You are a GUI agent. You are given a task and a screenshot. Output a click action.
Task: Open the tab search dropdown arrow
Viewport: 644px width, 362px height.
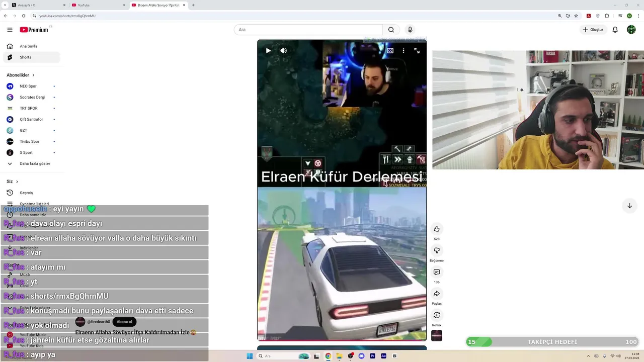5,5
